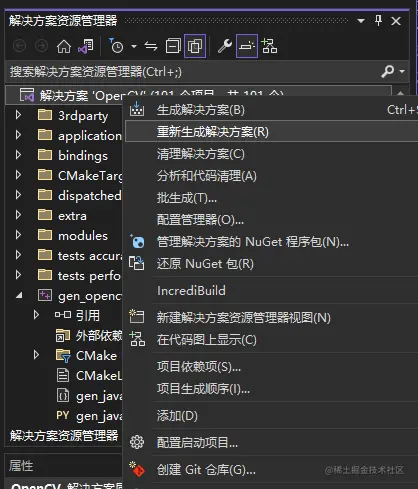
Task: Click Sync with Active Document arrows icon
Action: click(151, 46)
